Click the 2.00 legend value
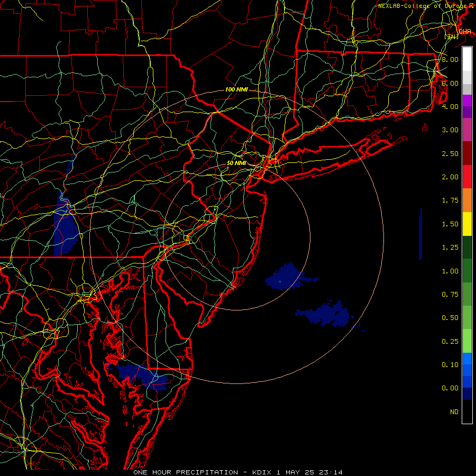 tap(450, 177)
